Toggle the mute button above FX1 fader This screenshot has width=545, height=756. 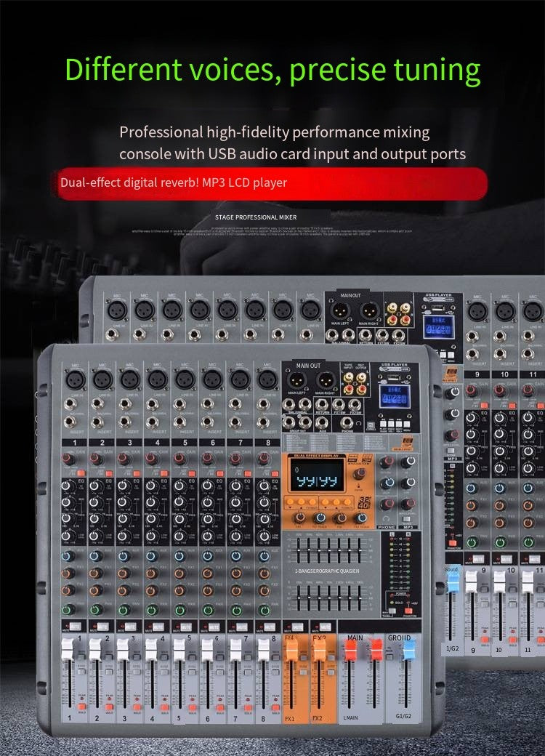click(297, 627)
